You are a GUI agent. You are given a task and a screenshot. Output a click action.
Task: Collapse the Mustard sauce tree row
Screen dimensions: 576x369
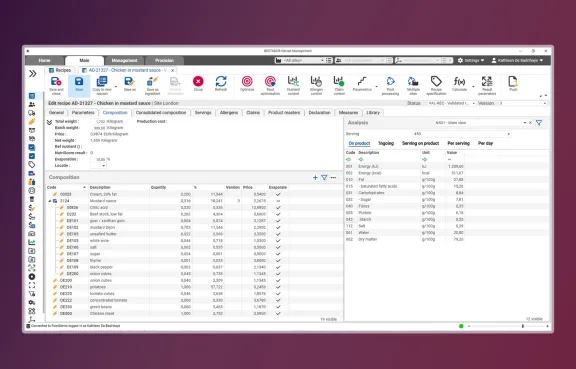(50, 201)
